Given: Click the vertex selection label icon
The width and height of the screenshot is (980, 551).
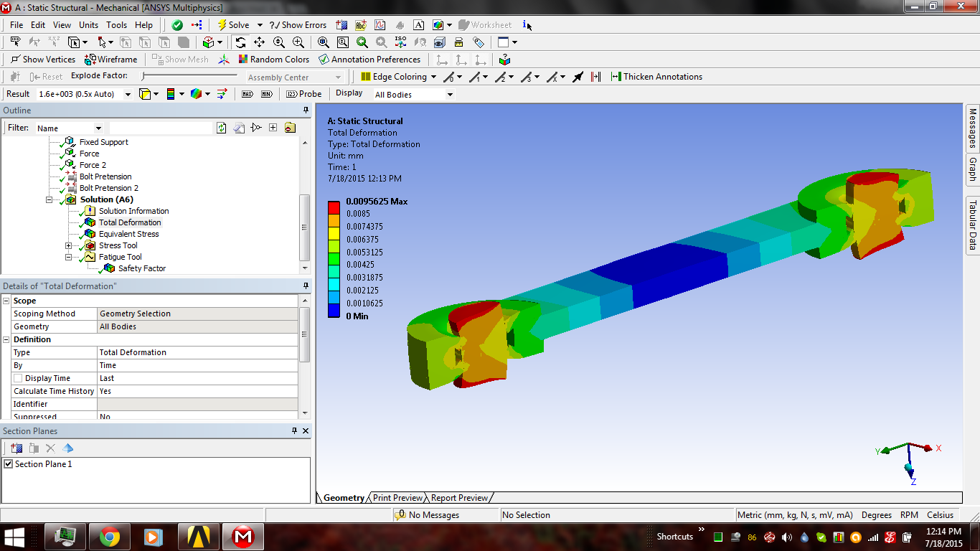Looking at the screenshot, I should 14,42.
